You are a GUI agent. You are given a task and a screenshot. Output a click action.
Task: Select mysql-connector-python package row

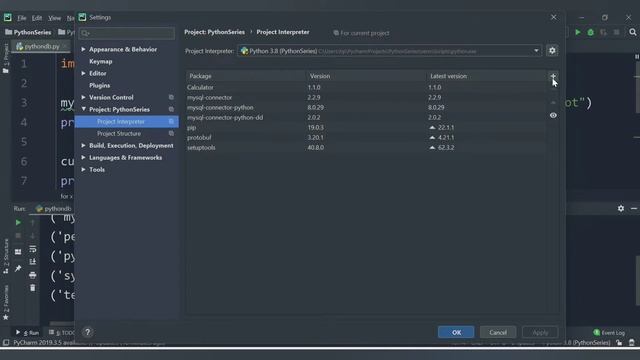[x=366, y=107]
